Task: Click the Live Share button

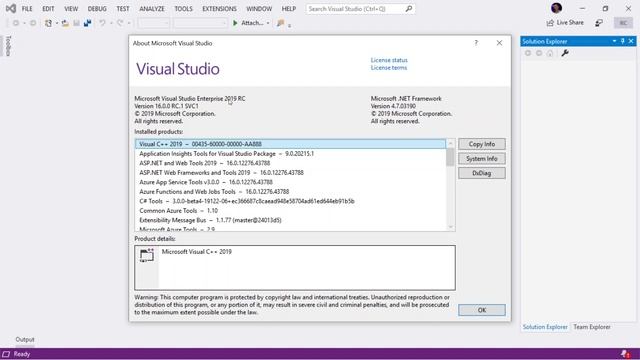Action: [x=565, y=23]
